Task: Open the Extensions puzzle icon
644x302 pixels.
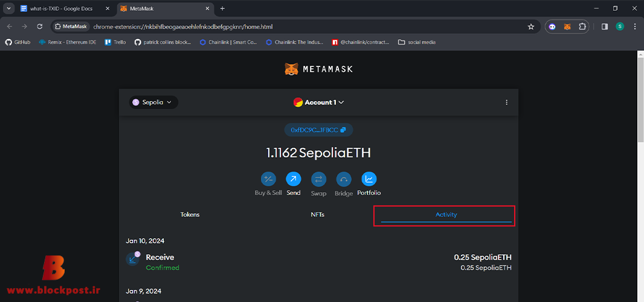Action: tap(582, 27)
